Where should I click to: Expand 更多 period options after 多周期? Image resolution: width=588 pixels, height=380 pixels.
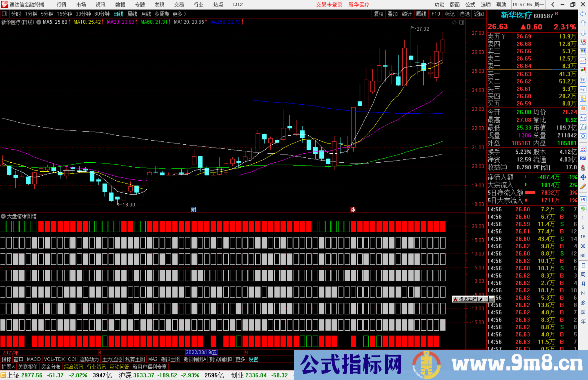tap(177, 14)
